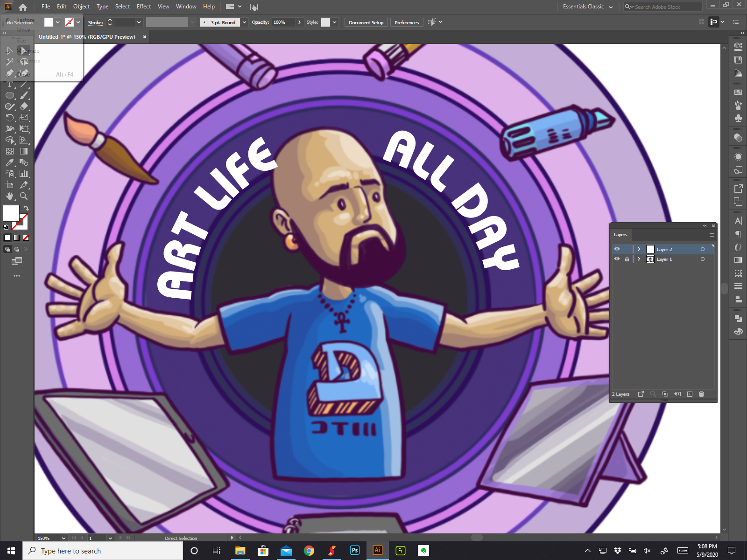Select the Type tool
747x560 pixels.
(9, 84)
